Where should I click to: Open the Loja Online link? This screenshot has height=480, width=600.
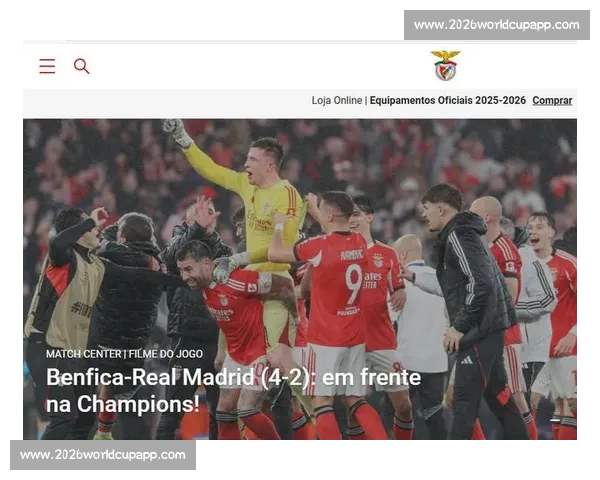pyautogui.click(x=337, y=100)
